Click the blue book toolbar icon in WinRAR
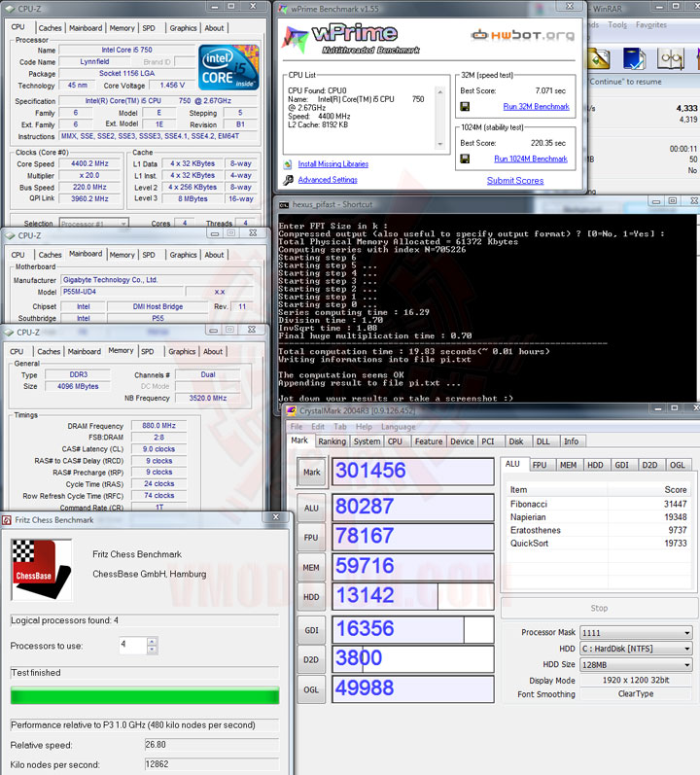This screenshot has width=700, height=775. tap(634, 58)
